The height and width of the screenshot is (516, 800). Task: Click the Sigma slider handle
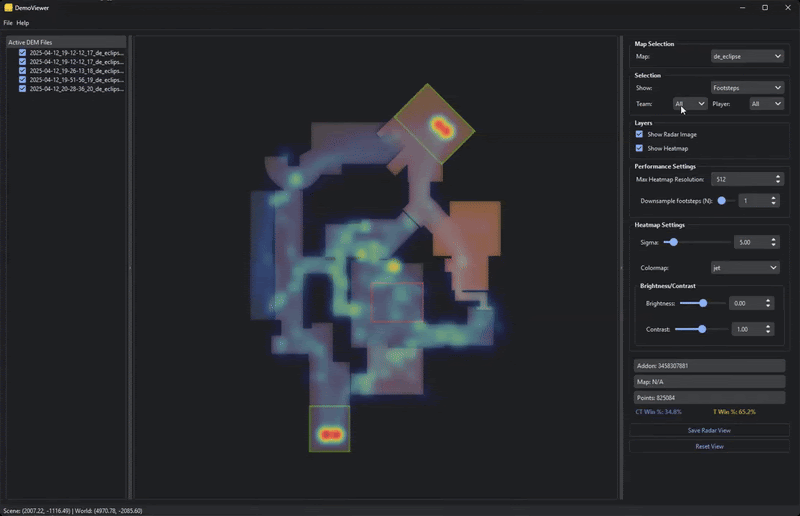point(673,242)
